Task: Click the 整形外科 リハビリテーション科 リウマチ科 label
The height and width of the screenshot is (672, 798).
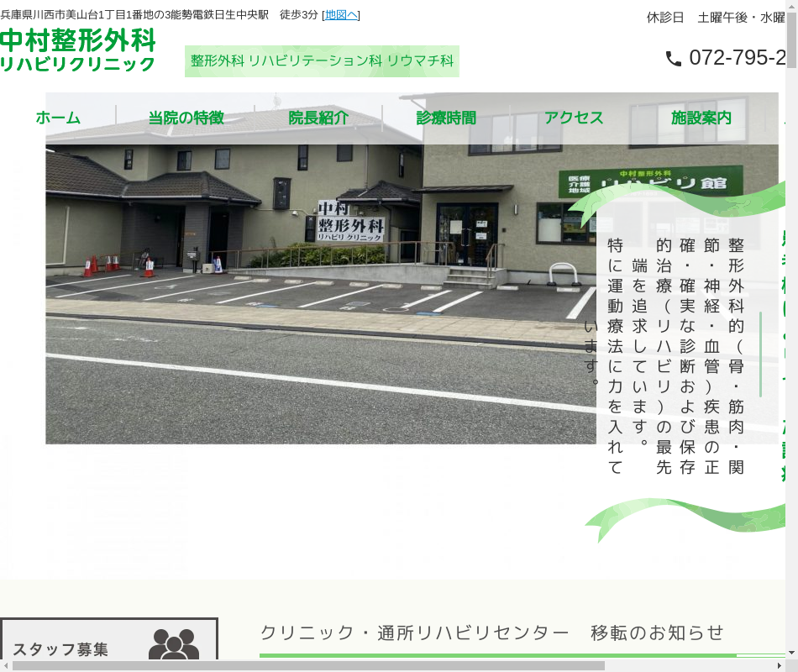Action: point(322,61)
